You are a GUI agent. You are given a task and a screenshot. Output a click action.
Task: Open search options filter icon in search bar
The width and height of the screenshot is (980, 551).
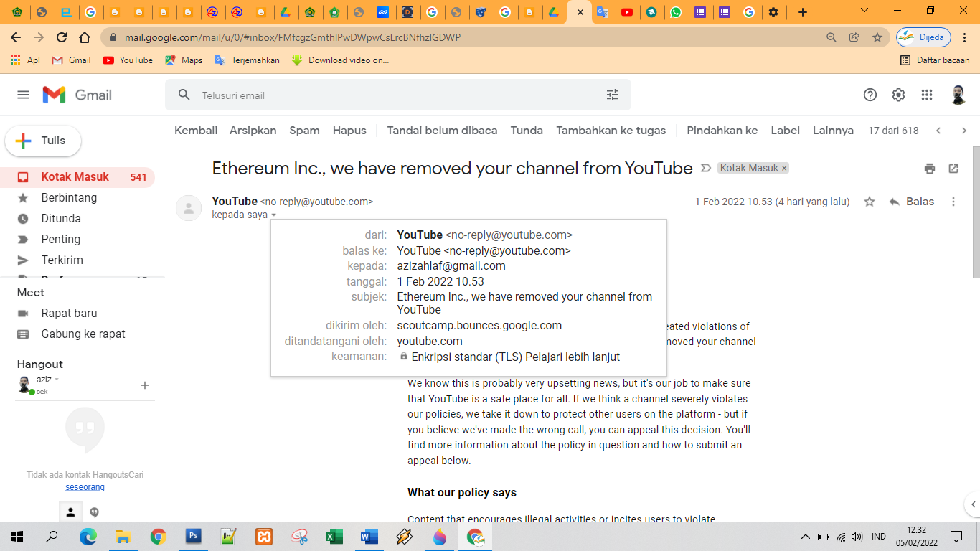coord(613,95)
